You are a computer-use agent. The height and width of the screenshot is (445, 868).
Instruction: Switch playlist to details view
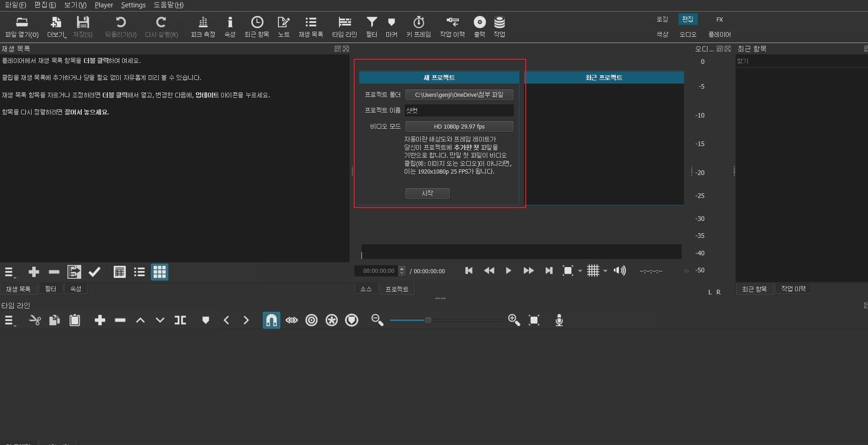119,272
